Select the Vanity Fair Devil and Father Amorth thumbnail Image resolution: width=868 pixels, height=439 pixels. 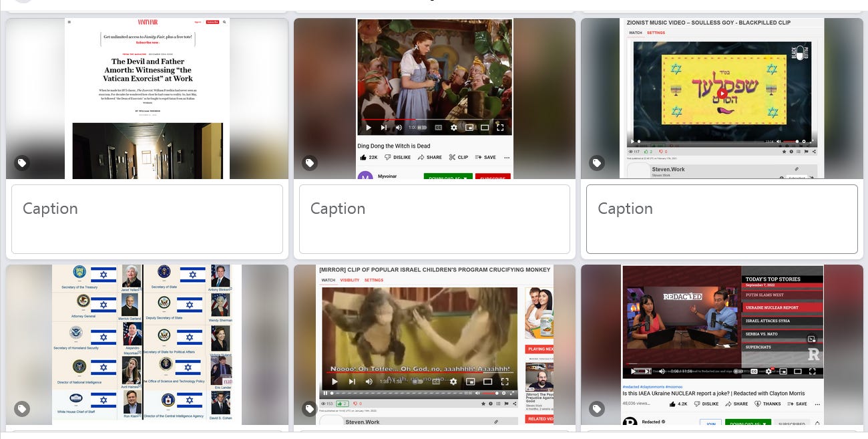click(147, 98)
